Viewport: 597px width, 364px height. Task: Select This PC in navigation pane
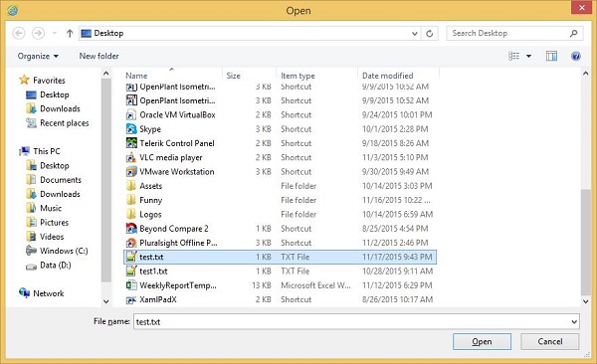(x=40, y=151)
